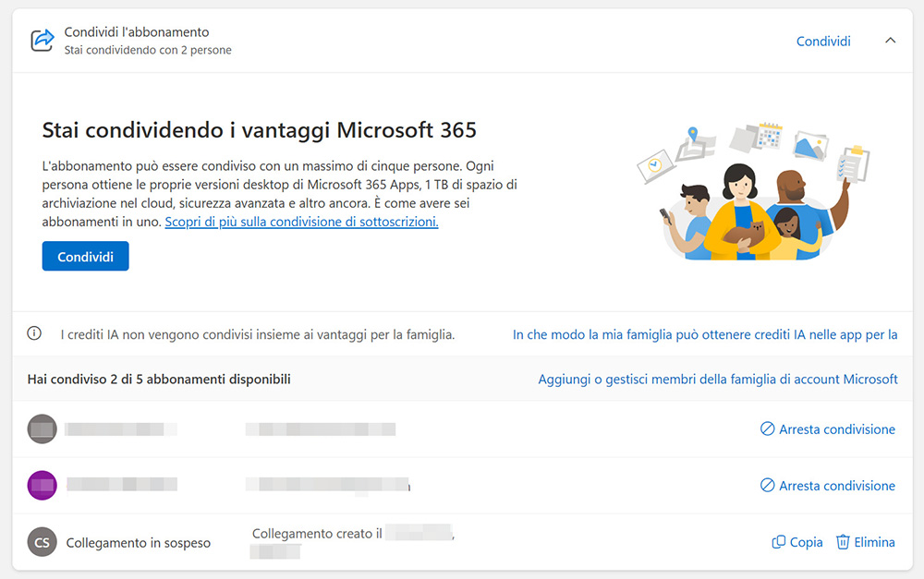Select the CS pending link avatar
The width and height of the screenshot is (924, 579).
(x=42, y=542)
